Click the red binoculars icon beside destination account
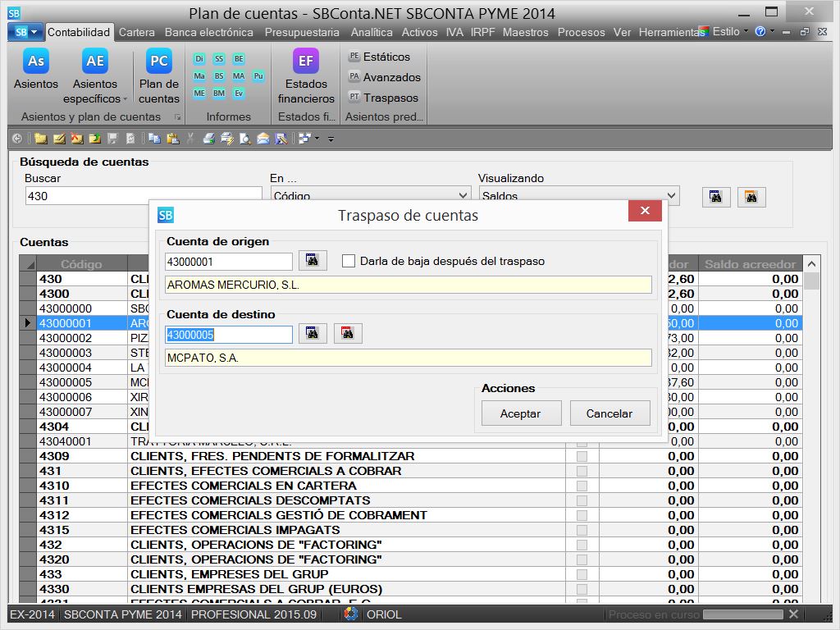The width and height of the screenshot is (840, 630). point(347,334)
